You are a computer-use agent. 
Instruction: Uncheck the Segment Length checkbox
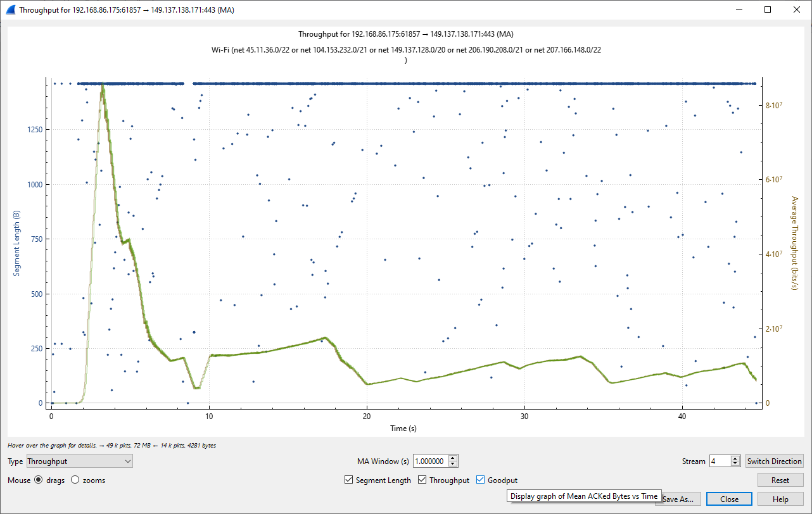tap(348, 480)
